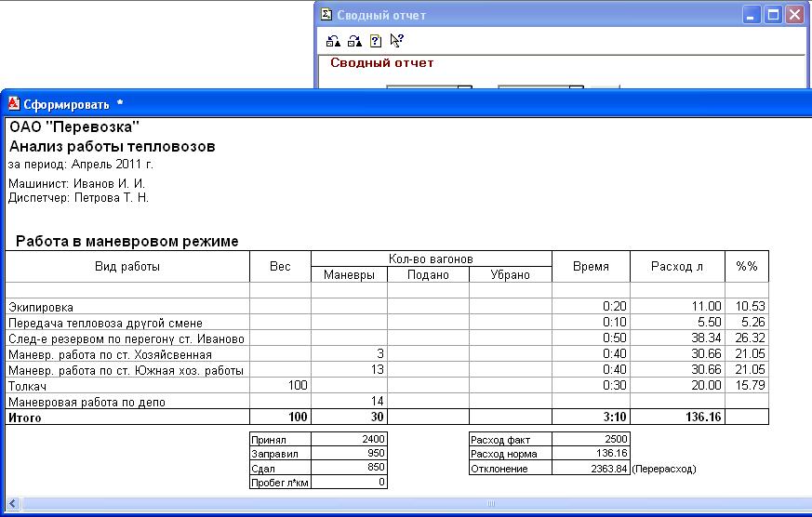The height and width of the screenshot is (517, 812).
Task: Click the Принял value 2400
Action: [x=373, y=440]
